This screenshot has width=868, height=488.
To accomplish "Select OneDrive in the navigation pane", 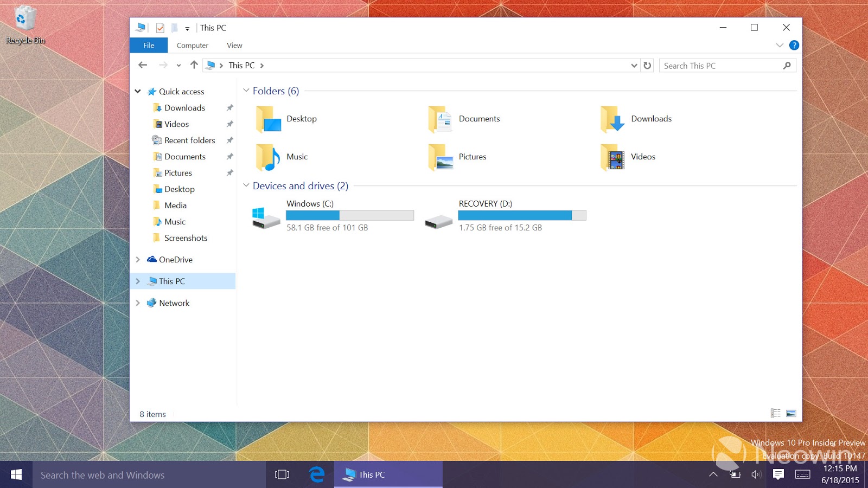I will coord(176,260).
